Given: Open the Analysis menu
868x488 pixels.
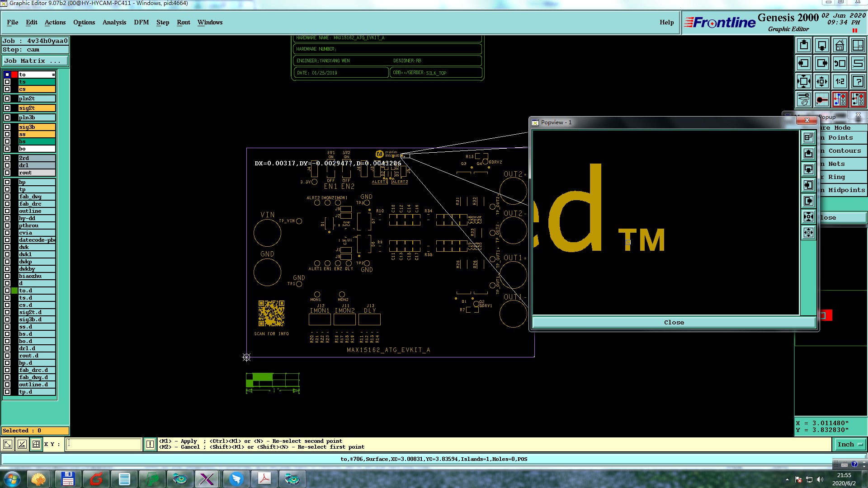Looking at the screenshot, I should point(114,22).
